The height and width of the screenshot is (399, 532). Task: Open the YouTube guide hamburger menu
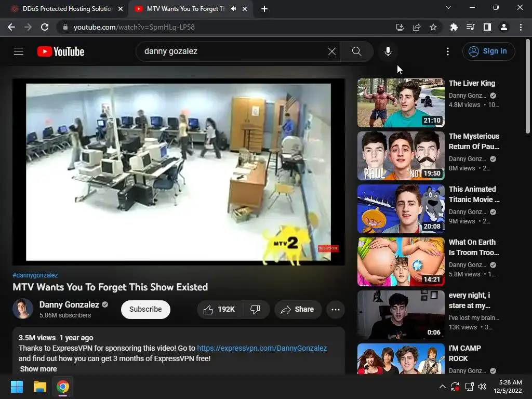coord(19,51)
